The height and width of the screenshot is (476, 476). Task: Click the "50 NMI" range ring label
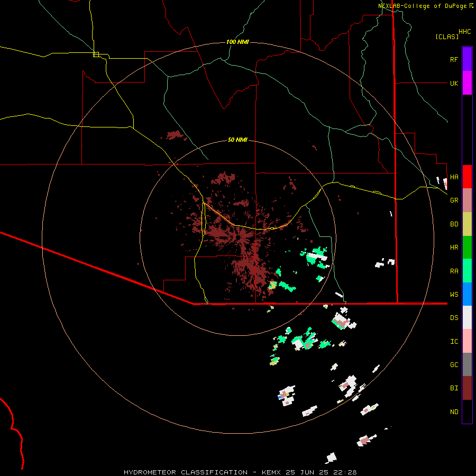tap(237, 140)
